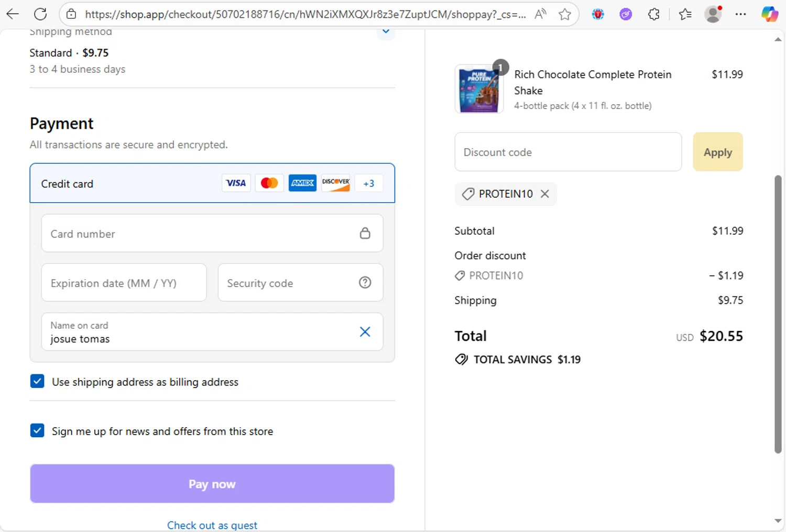Focus the Card number field
Screen dimensions: 786x532
[x=212, y=233]
